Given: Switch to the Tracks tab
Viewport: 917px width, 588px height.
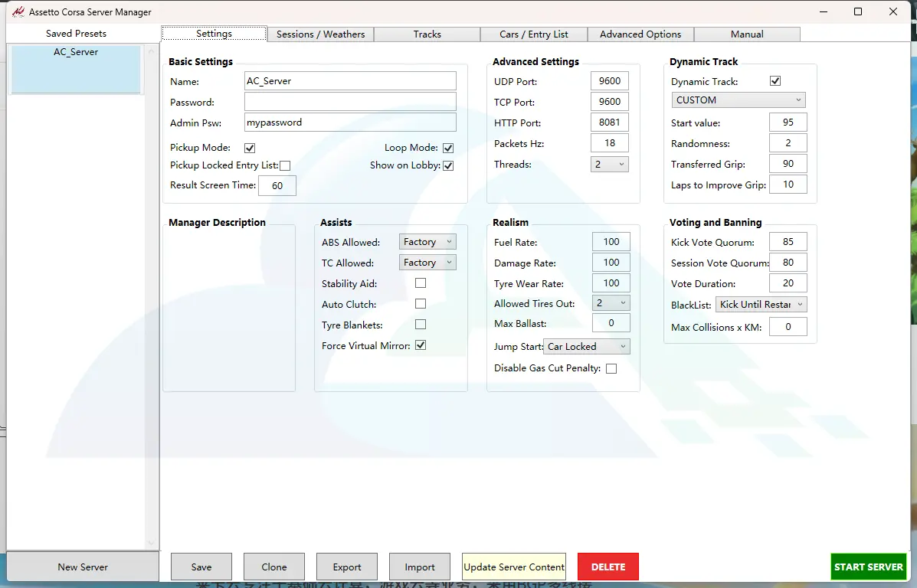Looking at the screenshot, I should click(427, 34).
